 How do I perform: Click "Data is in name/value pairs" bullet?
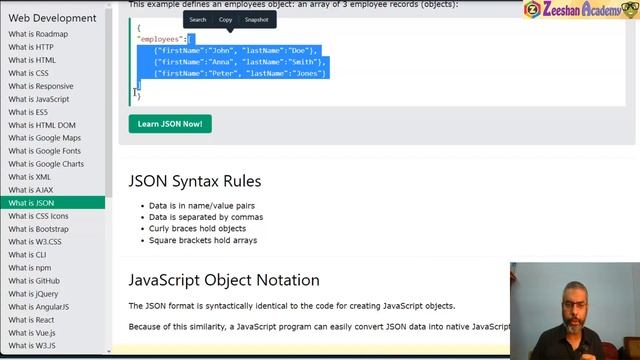click(202, 206)
